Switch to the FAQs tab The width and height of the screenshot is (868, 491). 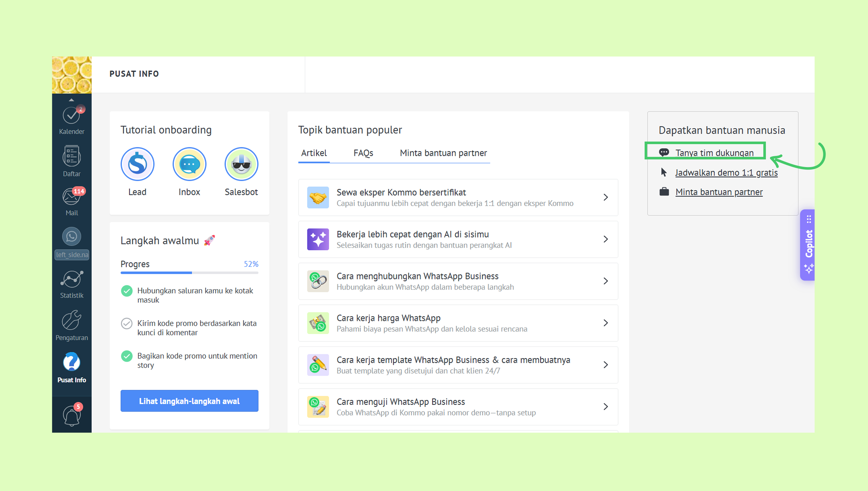(363, 153)
